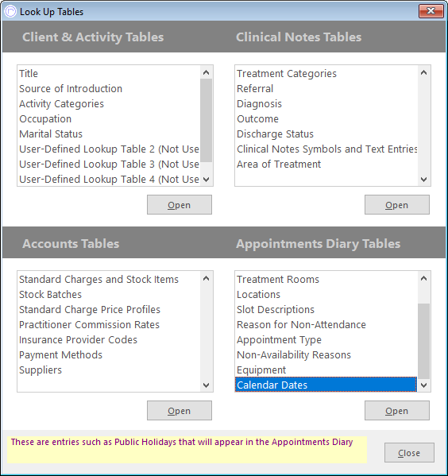Click the Accounts Tables list up arrow
The width and height of the screenshot is (448, 476).
[x=206, y=278]
